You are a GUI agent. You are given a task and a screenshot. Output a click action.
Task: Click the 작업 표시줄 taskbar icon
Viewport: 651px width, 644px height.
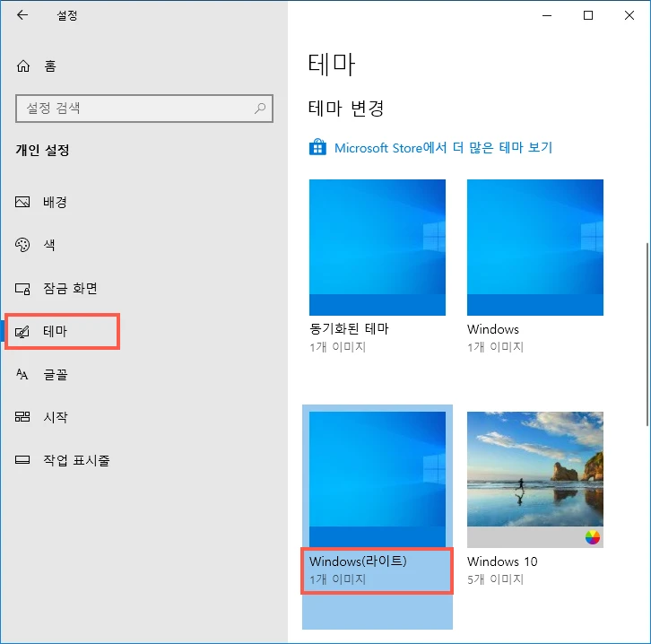[x=22, y=459]
